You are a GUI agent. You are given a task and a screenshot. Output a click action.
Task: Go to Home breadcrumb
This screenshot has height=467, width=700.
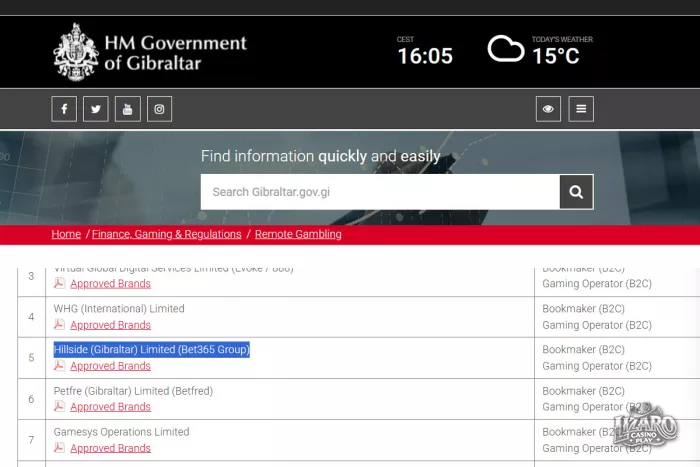66,234
